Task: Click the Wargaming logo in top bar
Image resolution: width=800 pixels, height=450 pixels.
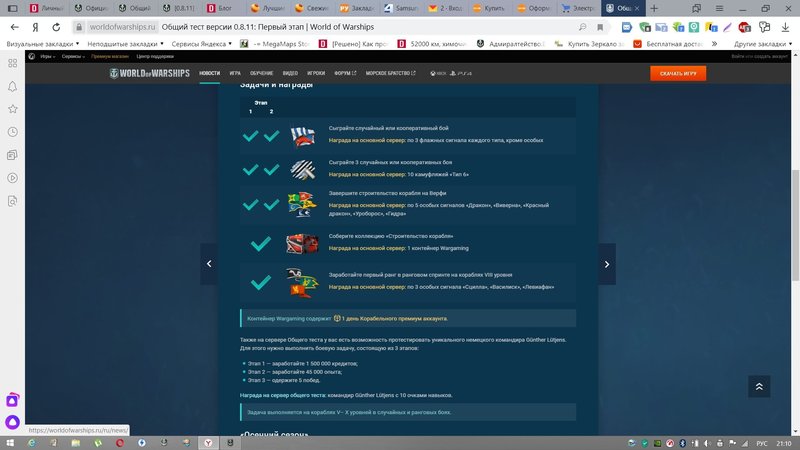Action: click(x=32, y=57)
